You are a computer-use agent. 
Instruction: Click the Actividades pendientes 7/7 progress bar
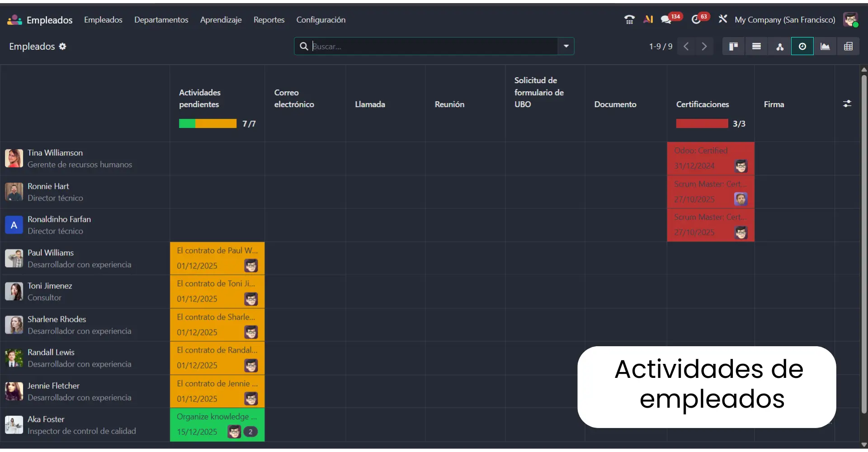click(x=208, y=123)
